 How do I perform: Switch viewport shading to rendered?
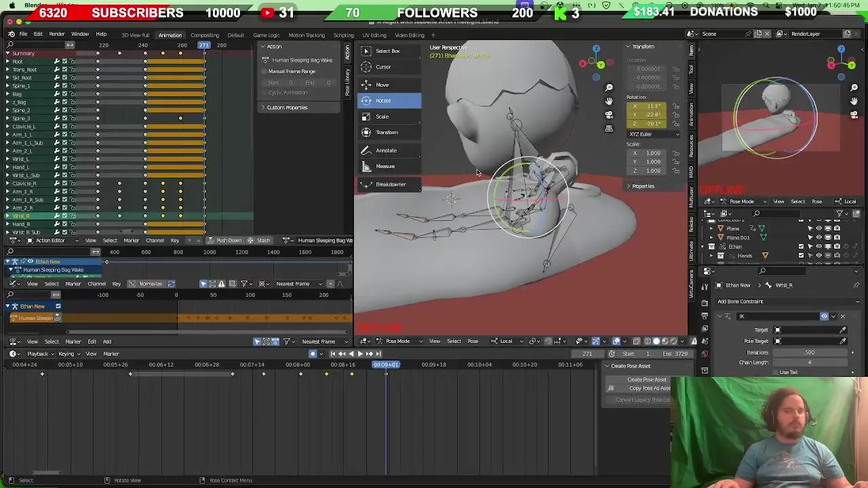673,341
